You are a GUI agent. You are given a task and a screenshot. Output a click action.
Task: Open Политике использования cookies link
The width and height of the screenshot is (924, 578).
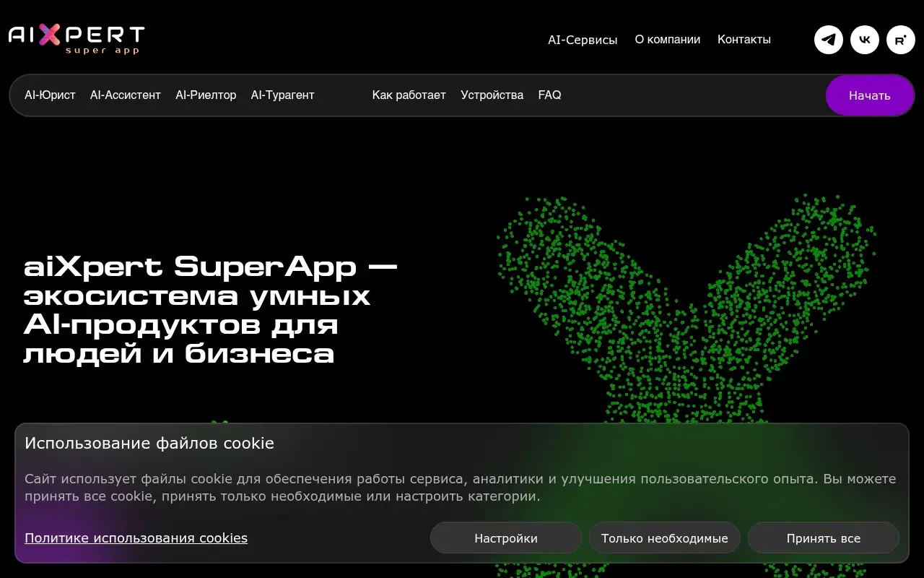pos(136,538)
